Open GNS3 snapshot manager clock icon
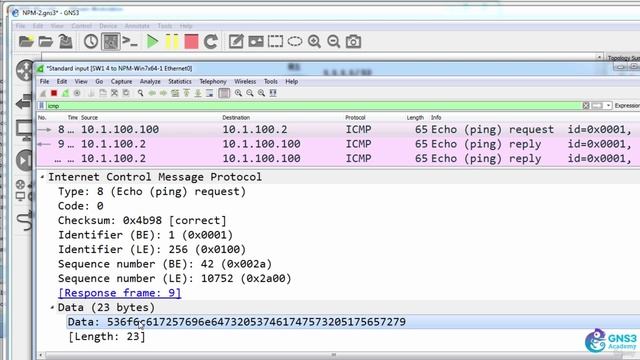 point(91,42)
